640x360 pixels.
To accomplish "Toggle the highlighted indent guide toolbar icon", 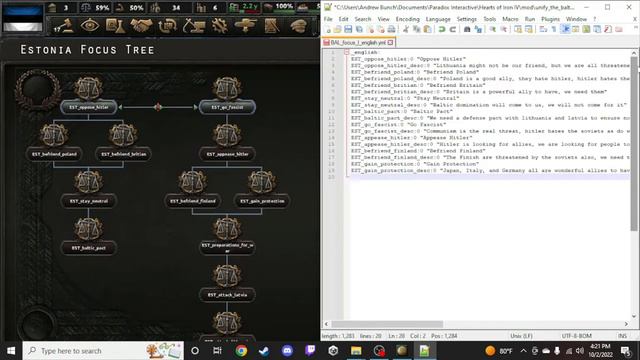I will tap(565, 29).
